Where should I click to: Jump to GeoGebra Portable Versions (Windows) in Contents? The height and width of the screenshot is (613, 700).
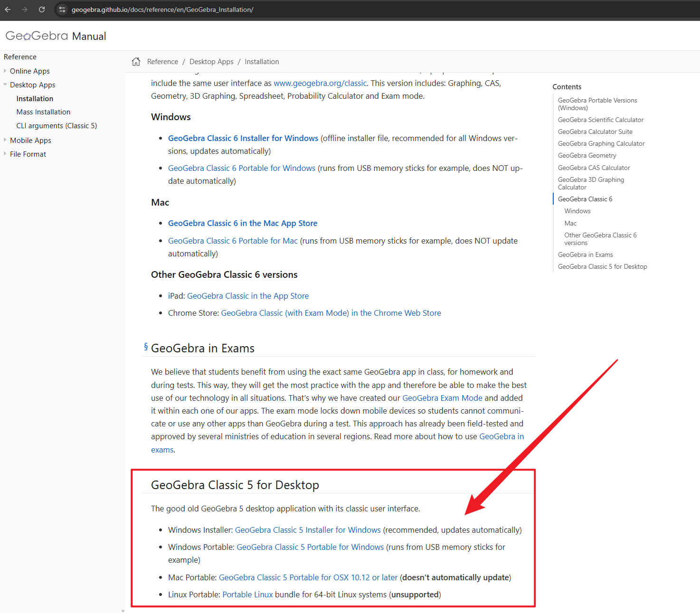point(597,104)
